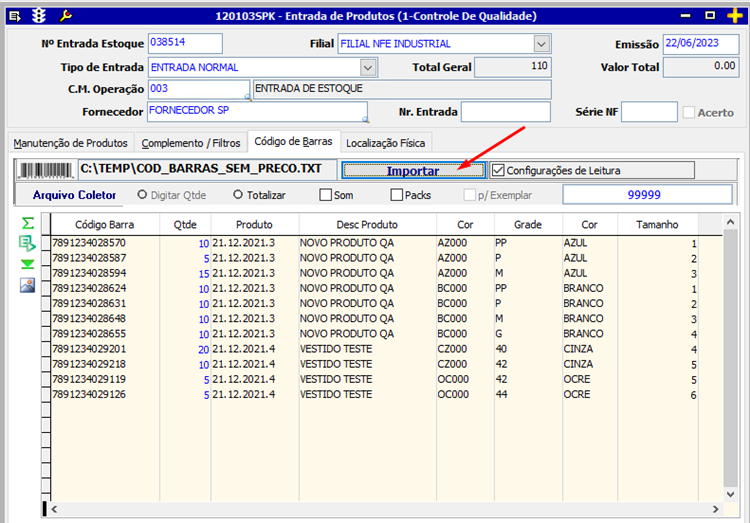Click the green export document icon
The image size is (750, 523).
point(27,243)
